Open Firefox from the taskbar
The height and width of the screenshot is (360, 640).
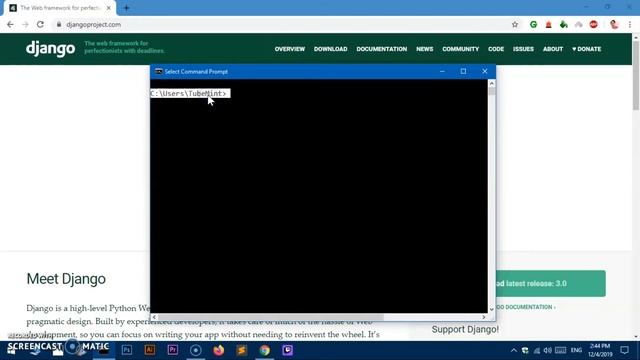tap(219, 350)
